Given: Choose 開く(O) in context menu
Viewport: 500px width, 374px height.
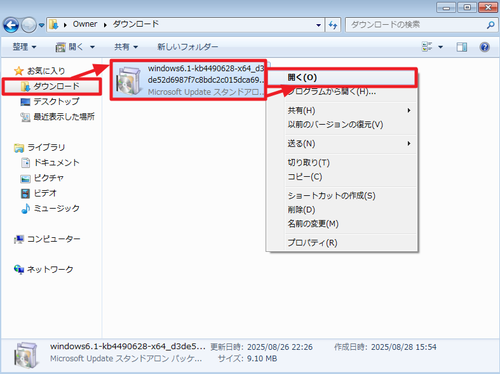Looking at the screenshot, I should pyautogui.click(x=342, y=77).
